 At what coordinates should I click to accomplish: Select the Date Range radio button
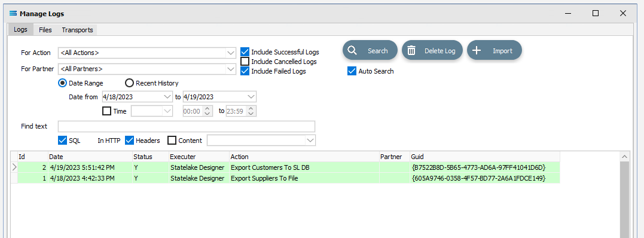coord(62,83)
